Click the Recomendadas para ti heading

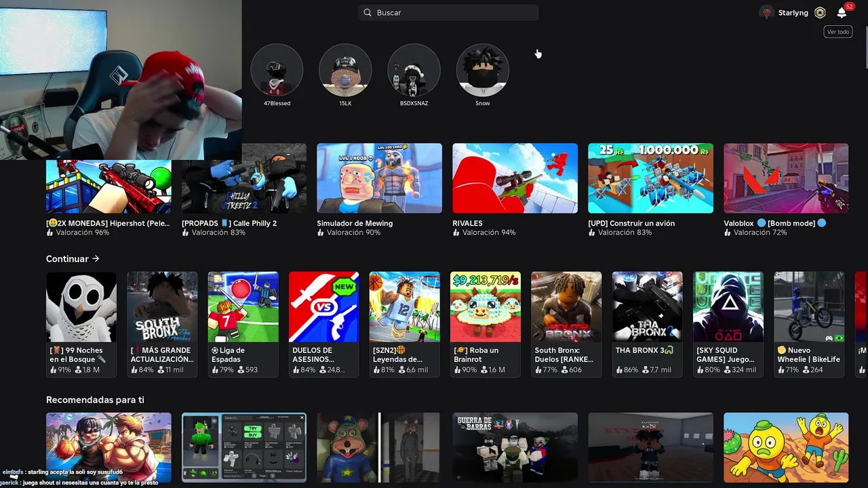coord(95,400)
